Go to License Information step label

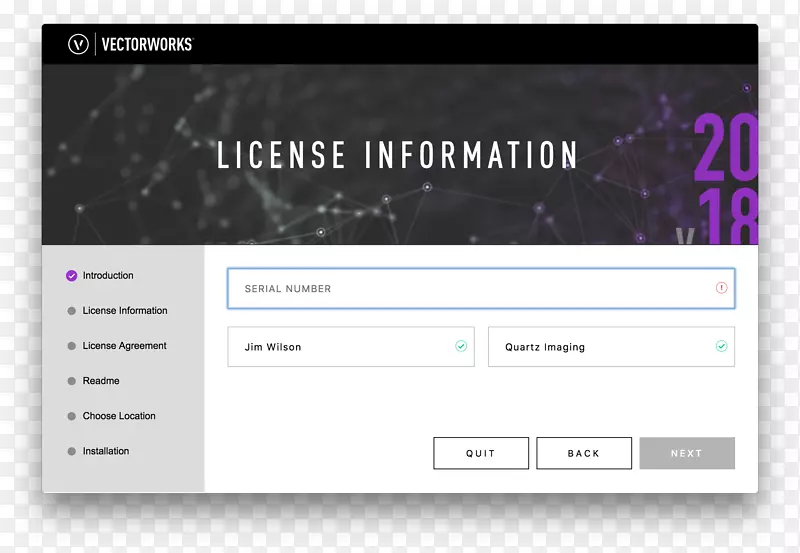pyautogui.click(x=125, y=311)
